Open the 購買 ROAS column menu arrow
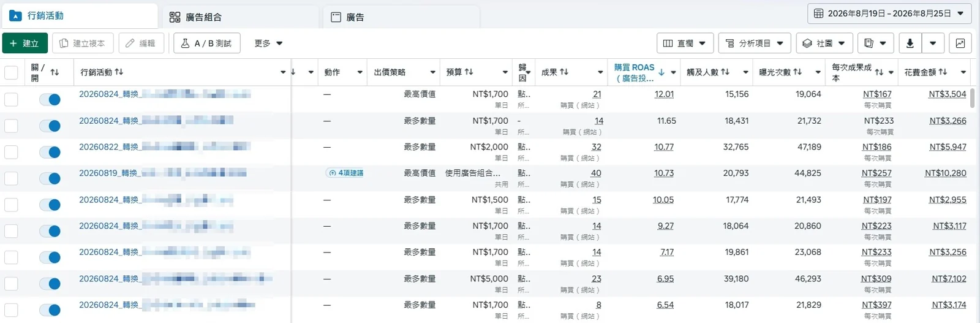 (673, 72)
